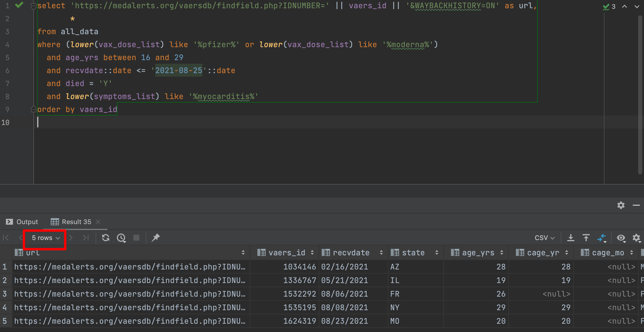Go to the previous results page
644x332 pixels.
(21, 238)
